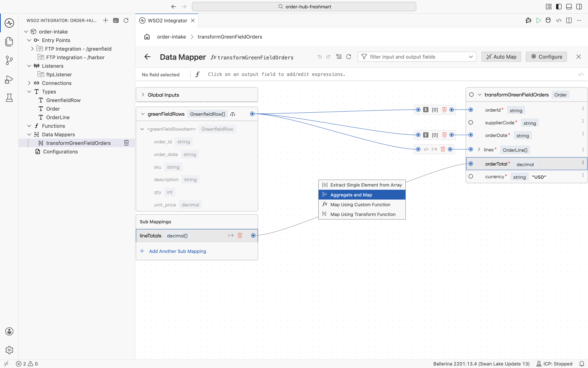The image size is (588, 368).
Task: Choose Extract Single Element from Array
Action: [362, 185]
